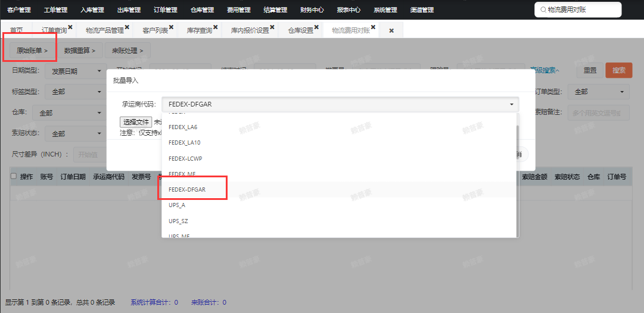This screenshot has height=313, width=644.
Task: Collapse the 高级搜索 link
Action: [545, 71]
